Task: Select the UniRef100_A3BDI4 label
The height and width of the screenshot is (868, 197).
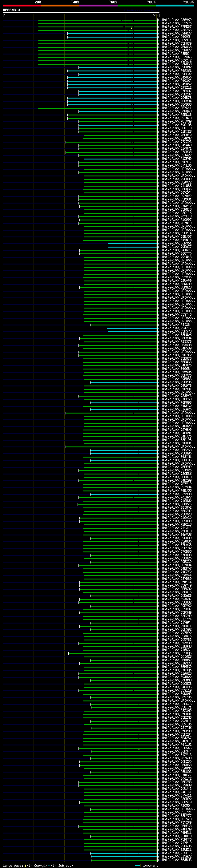Action: click(177, 54)
